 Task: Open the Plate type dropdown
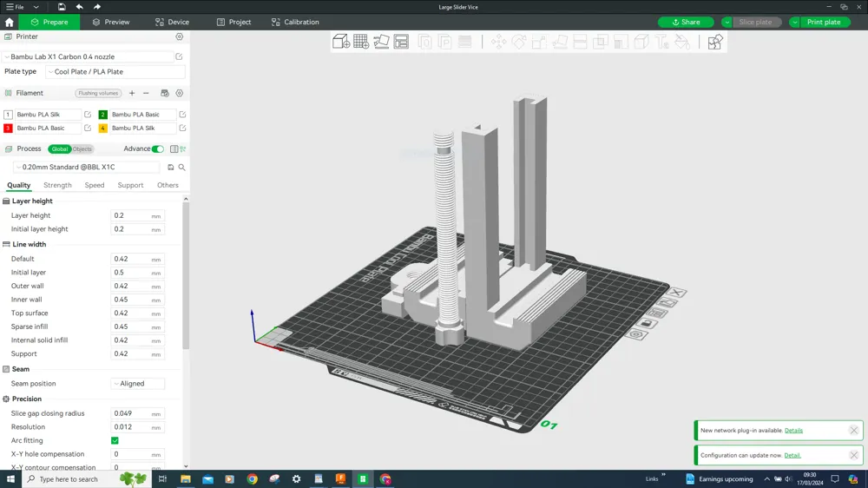115,72
